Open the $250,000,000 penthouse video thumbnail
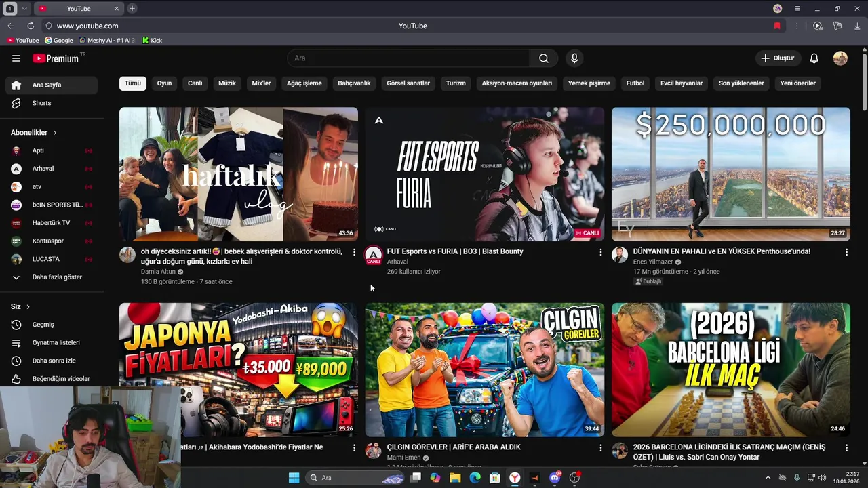Screen dimensions: 868x488 tap(731, 174)
